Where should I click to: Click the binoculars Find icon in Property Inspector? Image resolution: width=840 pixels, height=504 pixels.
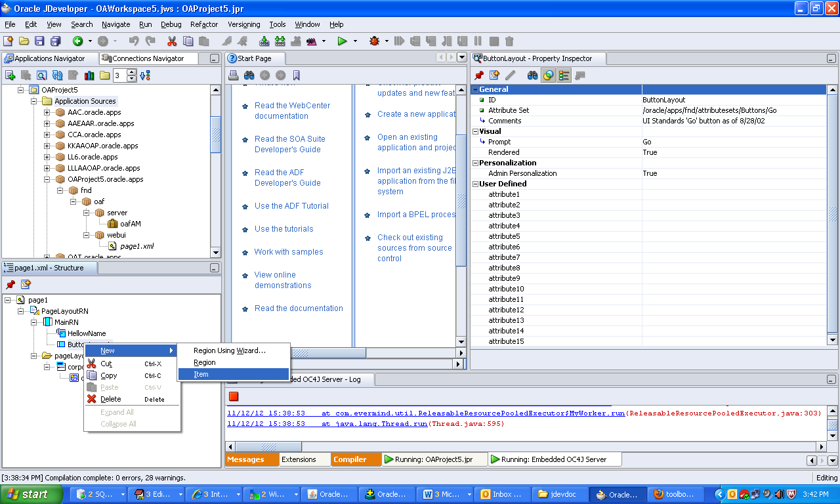533,75
